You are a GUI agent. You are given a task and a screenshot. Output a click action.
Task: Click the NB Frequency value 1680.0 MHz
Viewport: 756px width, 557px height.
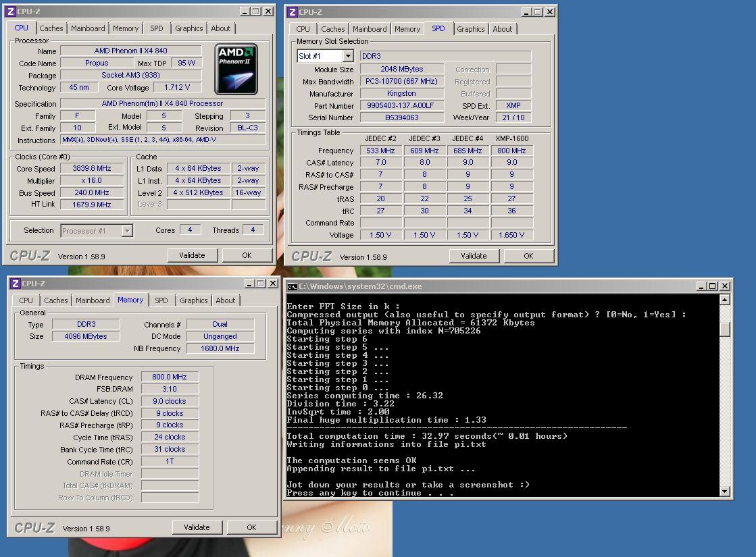220,348
